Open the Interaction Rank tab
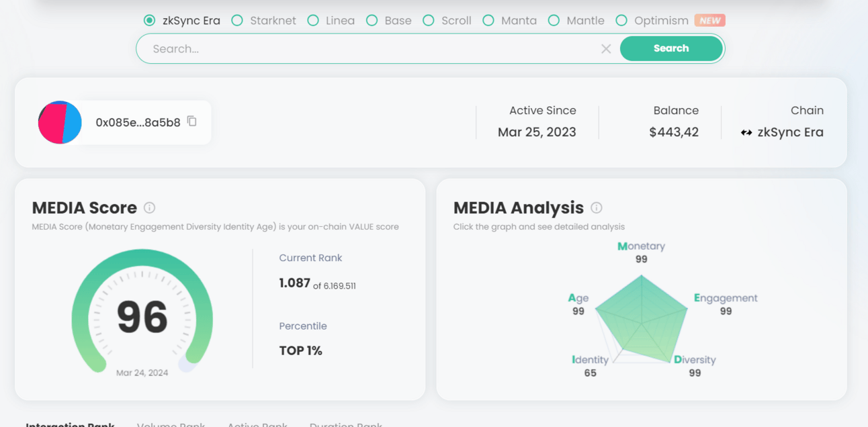 coord(70,424)
